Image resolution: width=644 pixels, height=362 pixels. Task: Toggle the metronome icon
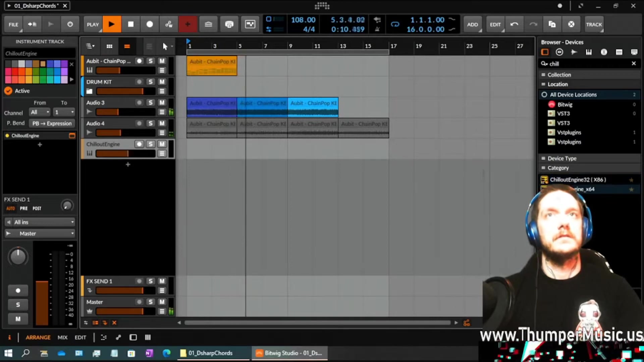click(377, 29)
